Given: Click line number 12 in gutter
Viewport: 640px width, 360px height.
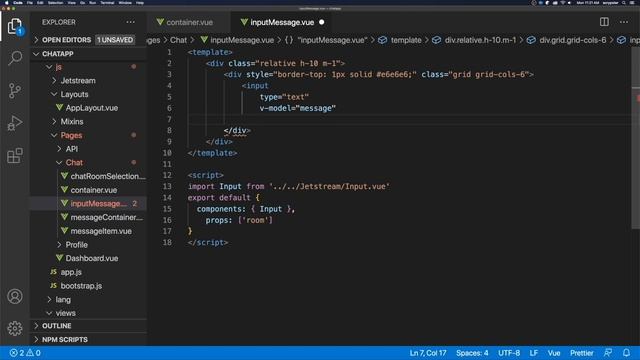Looking at the screenshot, I should [x=167, y=176].
